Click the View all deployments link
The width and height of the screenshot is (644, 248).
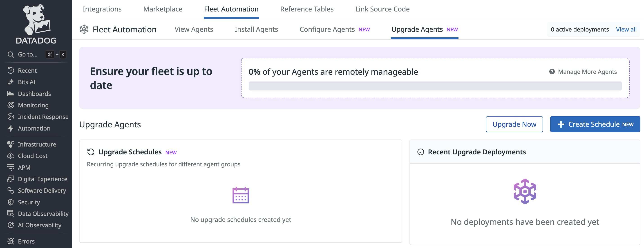click(x=626, y=29)
